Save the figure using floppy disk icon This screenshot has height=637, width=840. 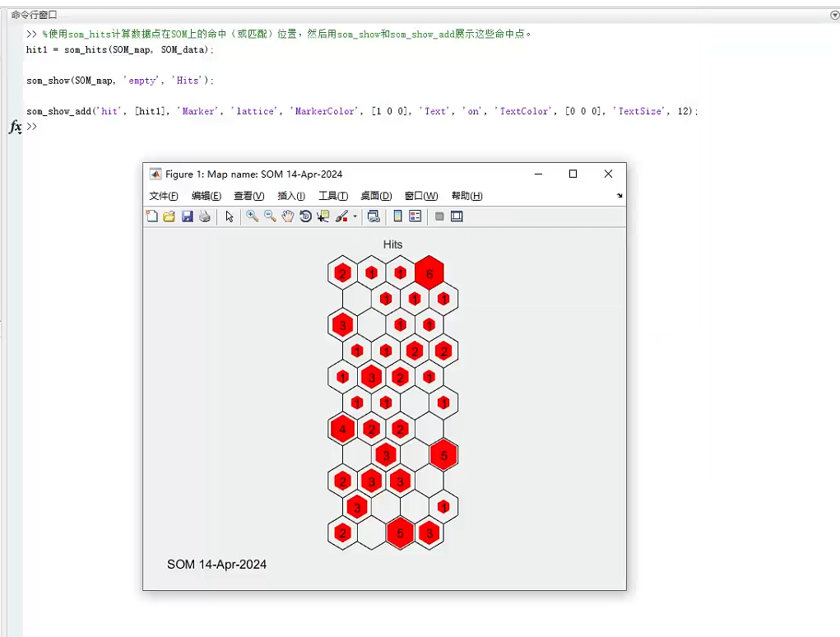pos(187,216)
